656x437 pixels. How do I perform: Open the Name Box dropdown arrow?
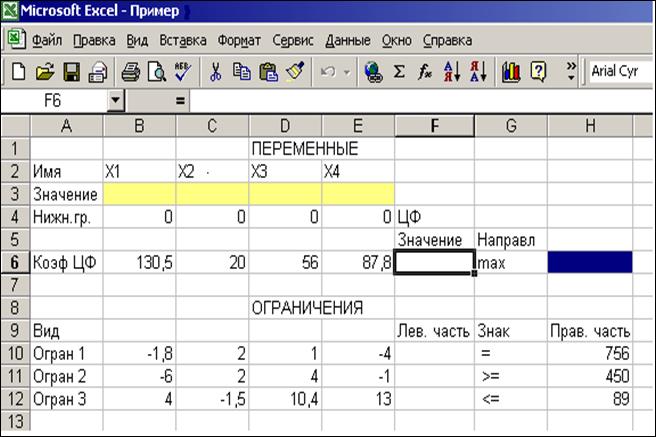tap(115, 100)
